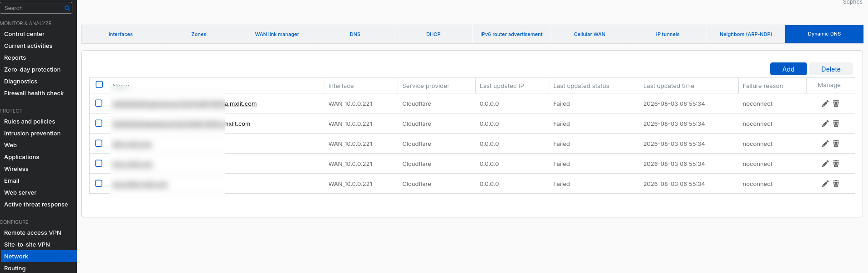868x273 pixels.
Task: Click the Add button
Action: pos(788,69)
